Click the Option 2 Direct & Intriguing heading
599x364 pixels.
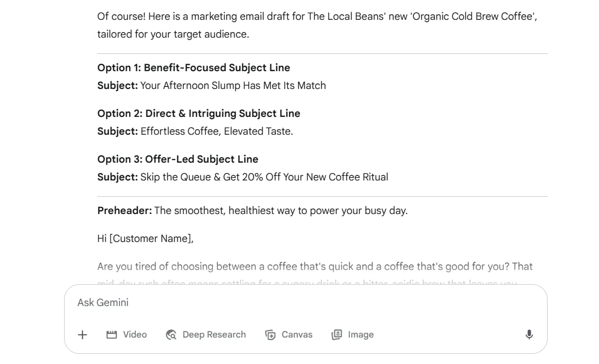tap(198, 113)
